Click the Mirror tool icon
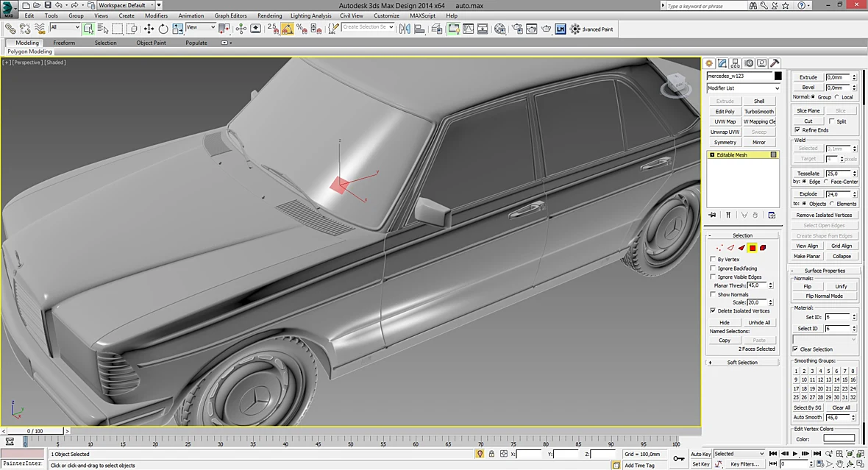This screenshot has width=868, height=470. [405, 29]
